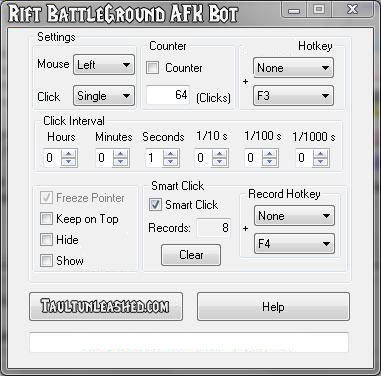Increase the 1/1000 s value with up arrow
The height and width of the screenshot is (376, 381).
[x=321, y=154]
